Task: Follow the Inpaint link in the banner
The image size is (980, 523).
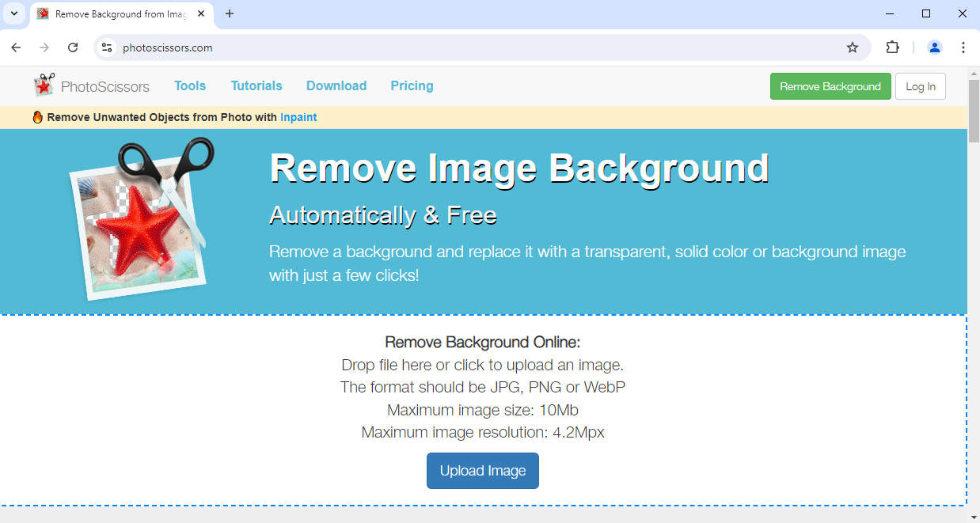Action: (298, 117)
